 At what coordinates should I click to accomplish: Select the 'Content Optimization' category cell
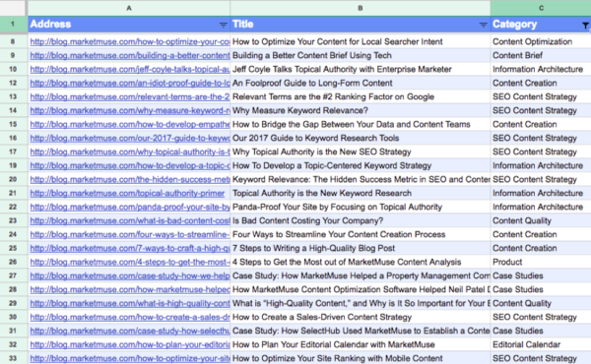pos(541,41)
